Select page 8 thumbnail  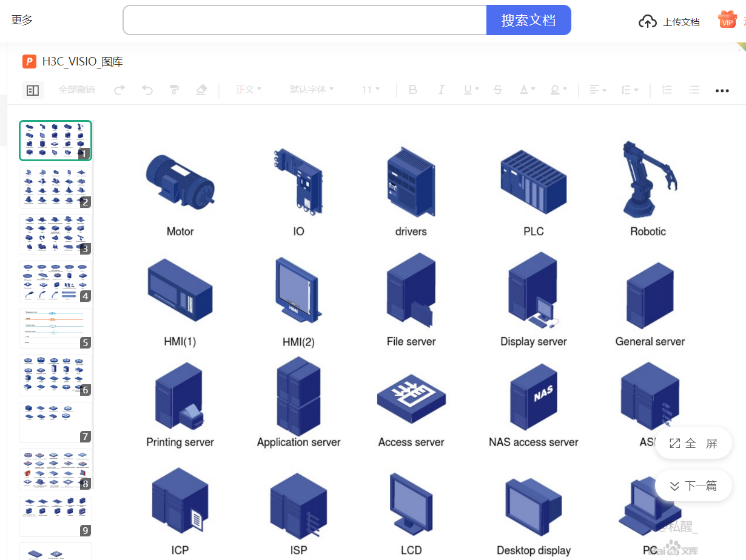tap(55, 470)
